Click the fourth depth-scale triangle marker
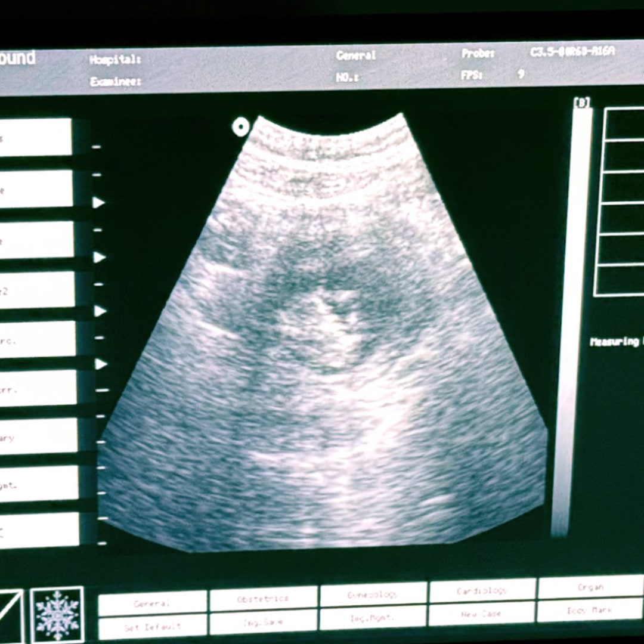644x644 pixels. coord(101,364)
